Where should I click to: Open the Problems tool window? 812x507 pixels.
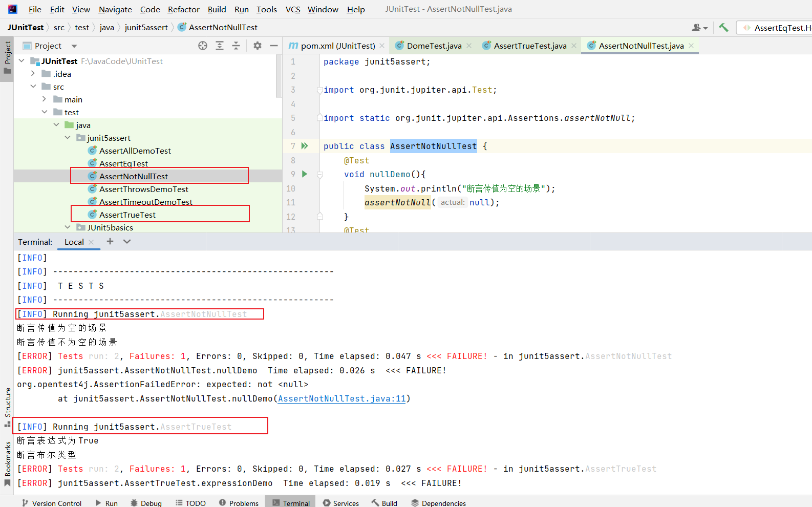(x=239, y=503)
